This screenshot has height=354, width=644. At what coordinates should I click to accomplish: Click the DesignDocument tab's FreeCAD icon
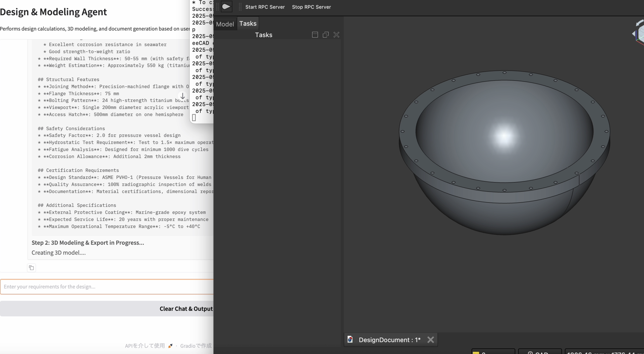click(x=350, y=339)
